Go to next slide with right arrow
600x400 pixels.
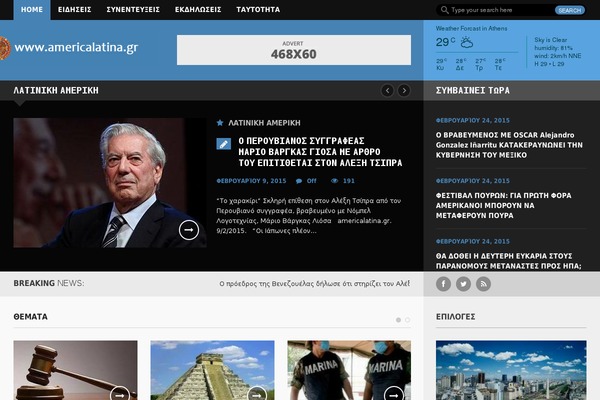point(404,91)
